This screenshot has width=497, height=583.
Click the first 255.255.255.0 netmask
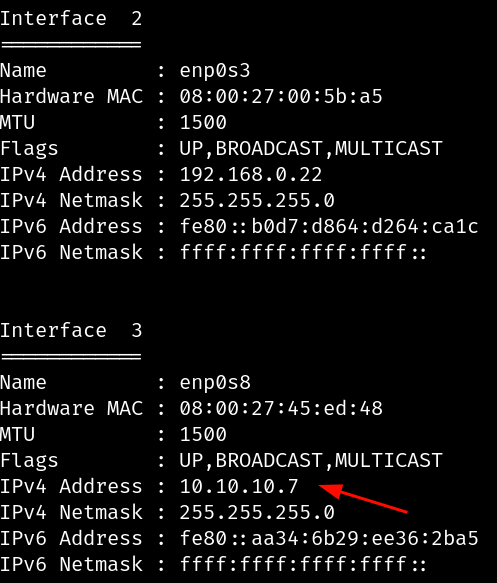pos(257,200)
